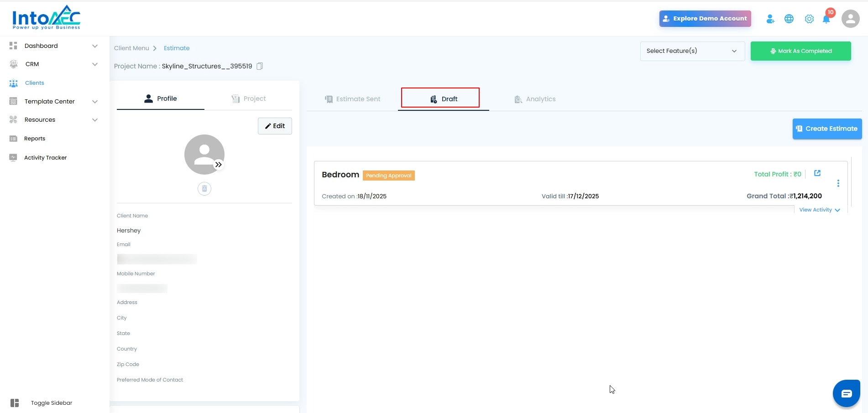The height and width of the screenshot is (413, 868).
Task: Click the Template Center icon
Action: coord(13,101)
